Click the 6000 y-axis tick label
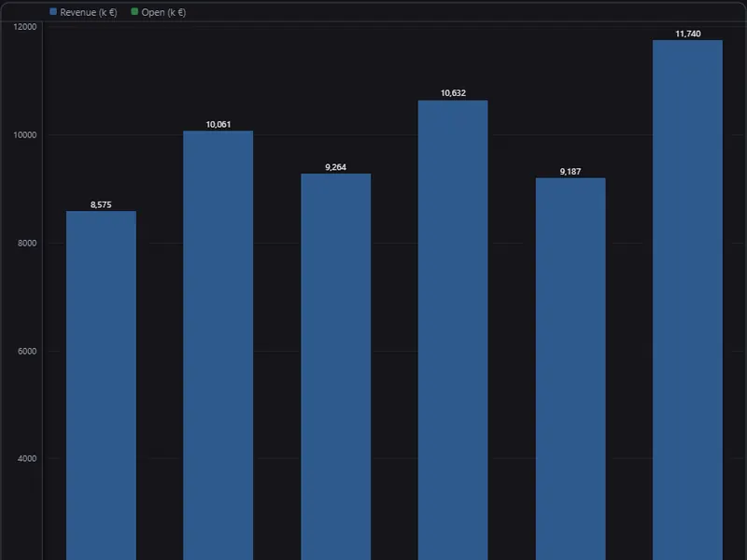This screenshot has width=747, height=560. tap(27, 352)
